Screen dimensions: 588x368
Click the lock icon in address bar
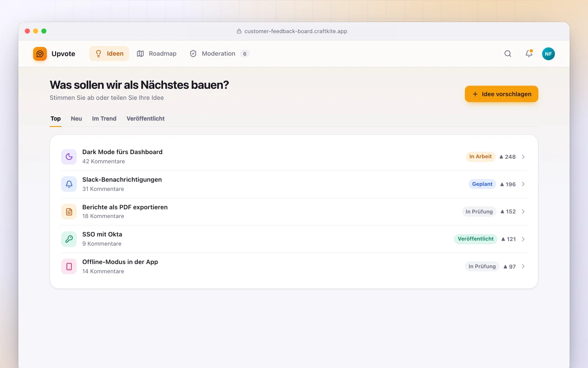pyautogui.click(x=239, y=31)
